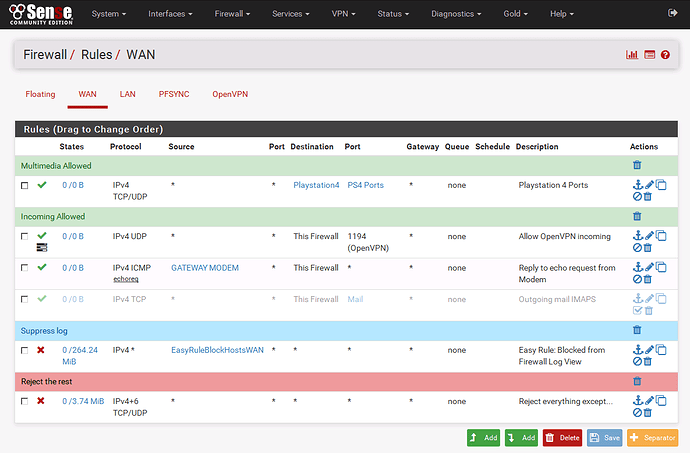Check the Playstation 4 Ports rule checkbox
Viewport: 690px width, 453px height.
tap(25, 186)
